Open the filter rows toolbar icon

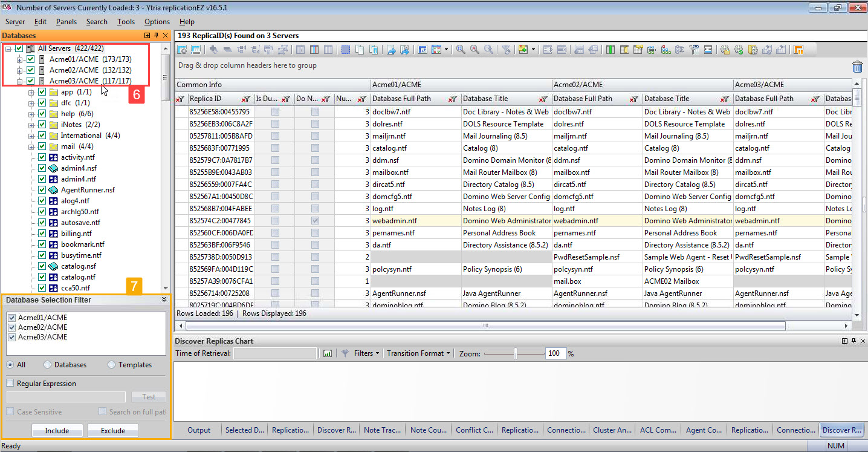coord(507,49)
